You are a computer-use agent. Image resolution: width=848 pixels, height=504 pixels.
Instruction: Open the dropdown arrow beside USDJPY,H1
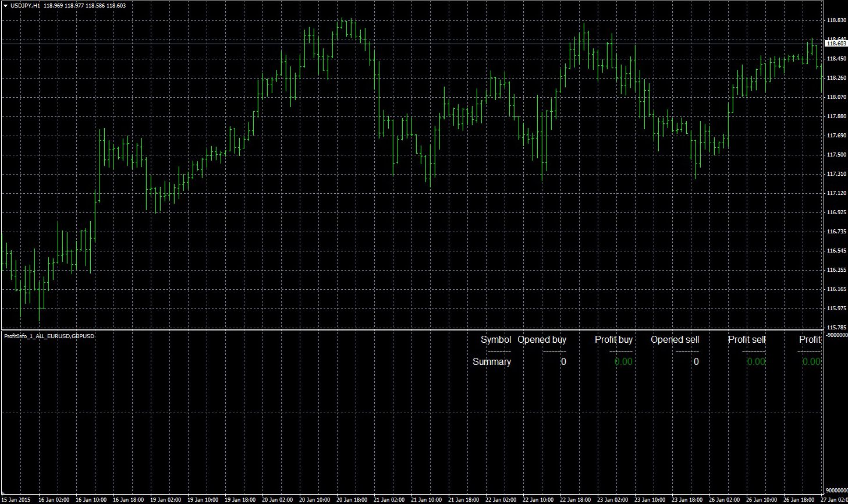tap(6, 5)
